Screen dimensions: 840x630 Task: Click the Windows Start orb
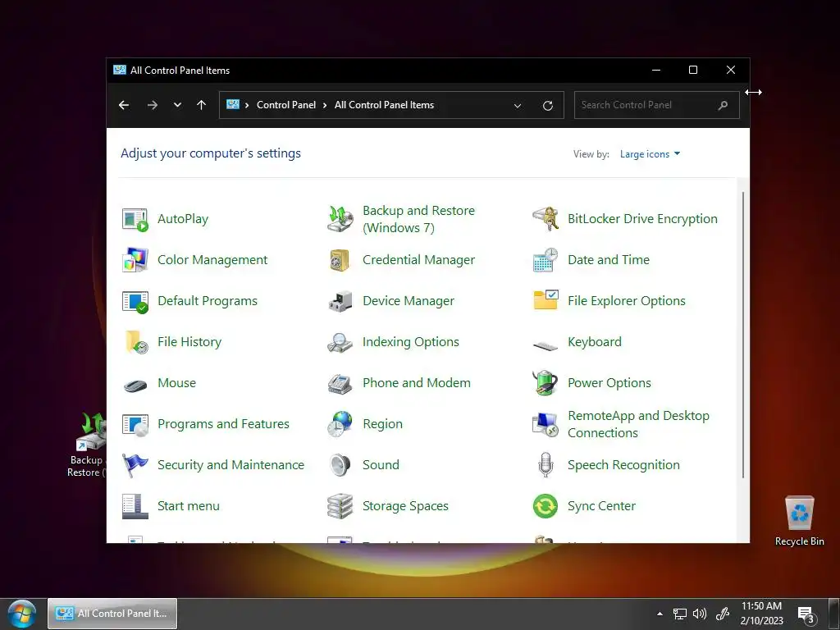pyautogui.click(x=22, y=614)
